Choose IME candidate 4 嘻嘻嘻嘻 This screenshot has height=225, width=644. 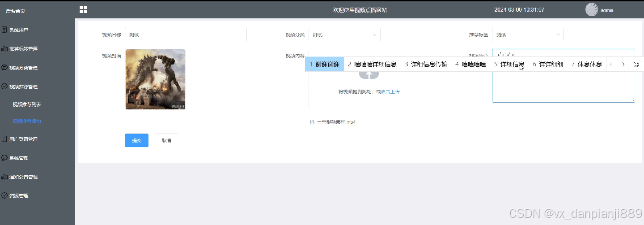point(470,64)
